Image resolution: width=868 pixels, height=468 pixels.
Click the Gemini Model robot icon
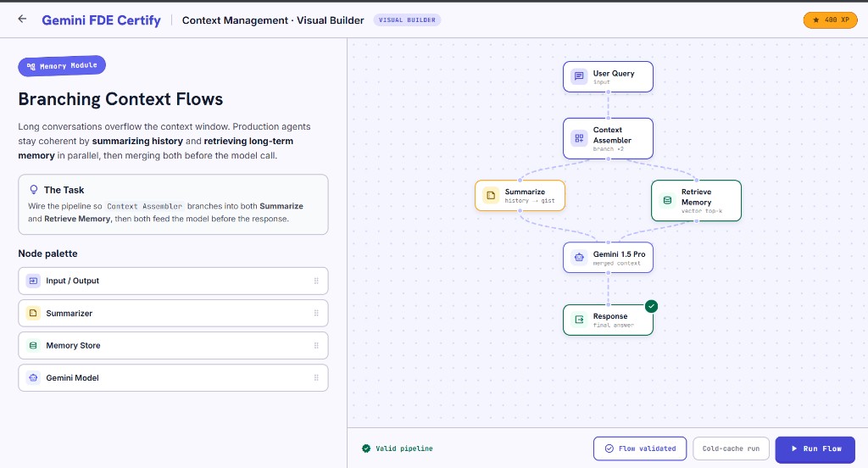point(33,378)
